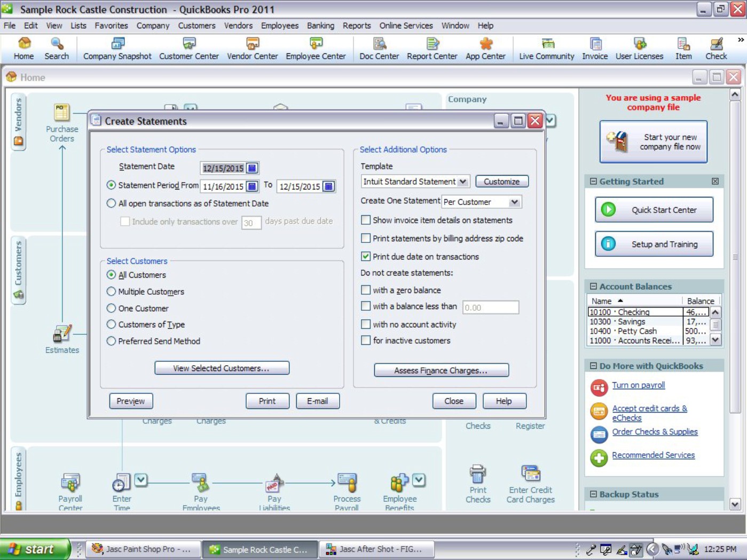Image resolution: width=747 pixels, height=560 pixels.
Task: Open the Template dropdown
Action: (x=463, y=182)
